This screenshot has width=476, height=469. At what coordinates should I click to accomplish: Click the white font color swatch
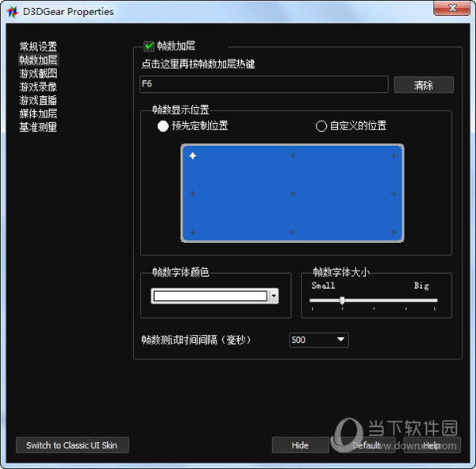(210, 296)
